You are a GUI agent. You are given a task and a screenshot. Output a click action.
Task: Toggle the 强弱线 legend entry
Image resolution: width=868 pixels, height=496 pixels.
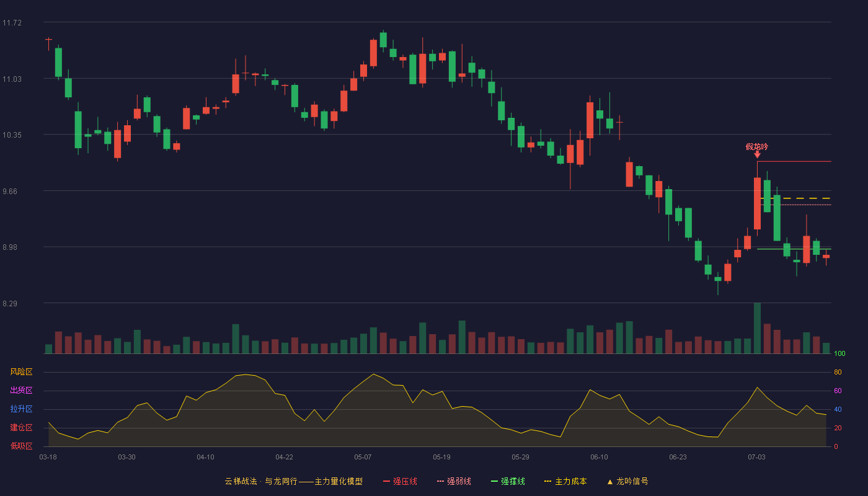454,481
